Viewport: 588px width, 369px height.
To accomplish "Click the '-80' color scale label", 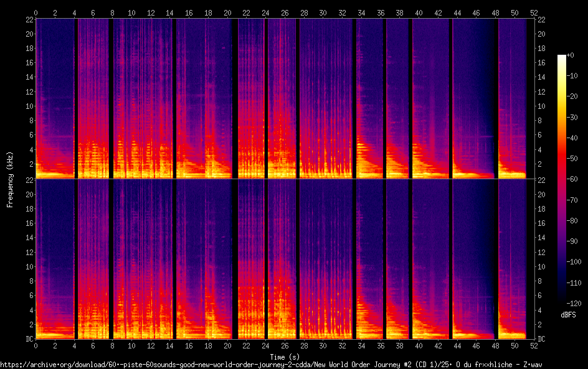I will pyautogui.click(x=572, y=221).
